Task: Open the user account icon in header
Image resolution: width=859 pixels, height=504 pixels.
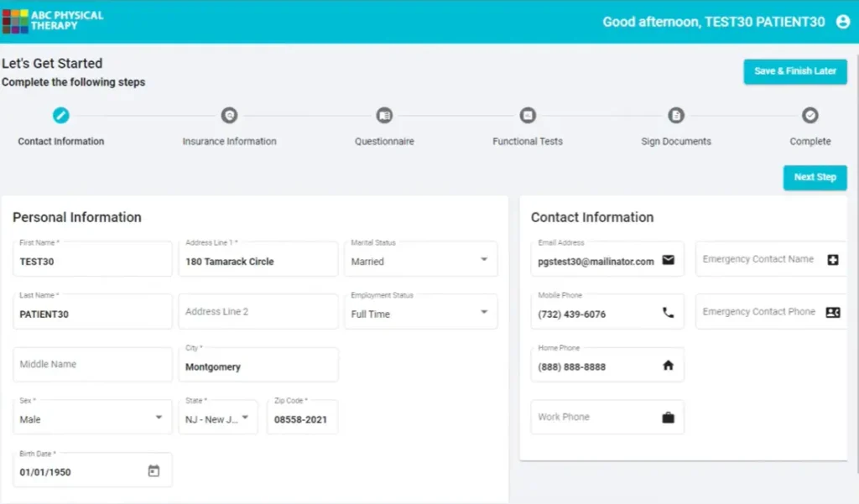Action: (x=843, y=22)
